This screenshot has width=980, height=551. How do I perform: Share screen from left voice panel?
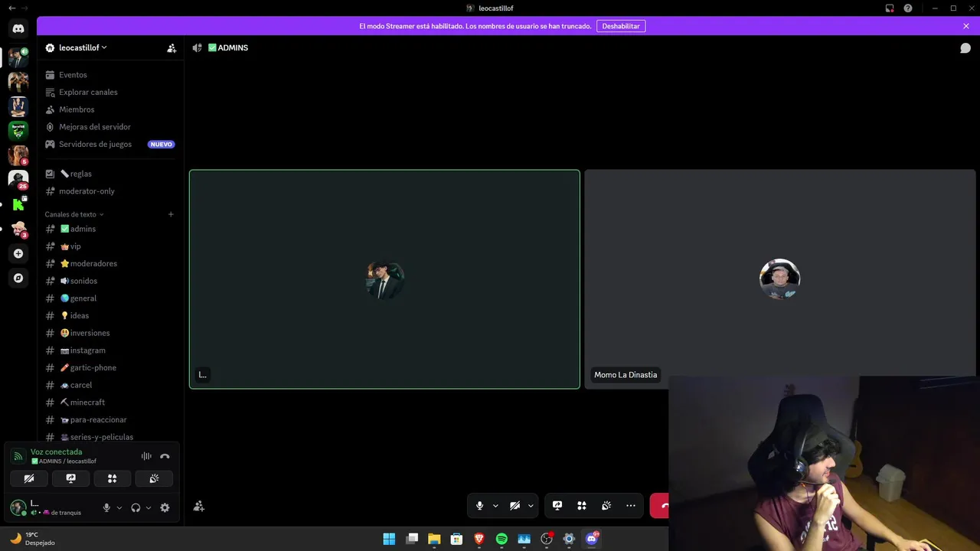click(70, 478)
